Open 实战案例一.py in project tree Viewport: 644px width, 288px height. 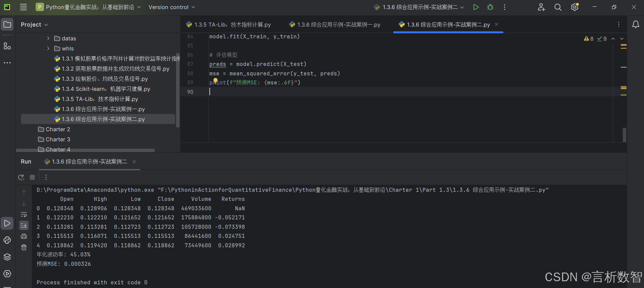point(99,109)
